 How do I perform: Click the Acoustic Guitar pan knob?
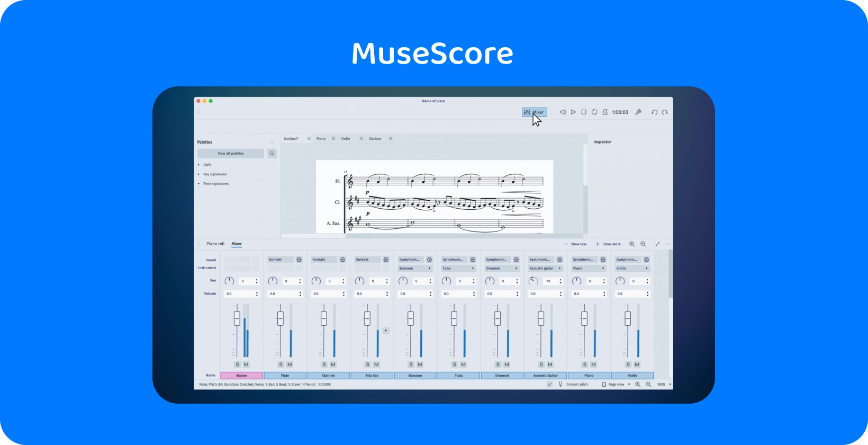click(x=534, y=281)
